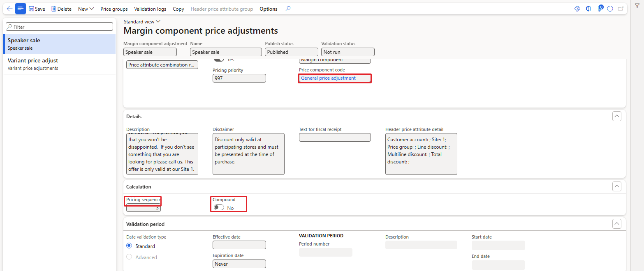Click the Disclaimer text box
644x271 pixels.
click(248, 154)
